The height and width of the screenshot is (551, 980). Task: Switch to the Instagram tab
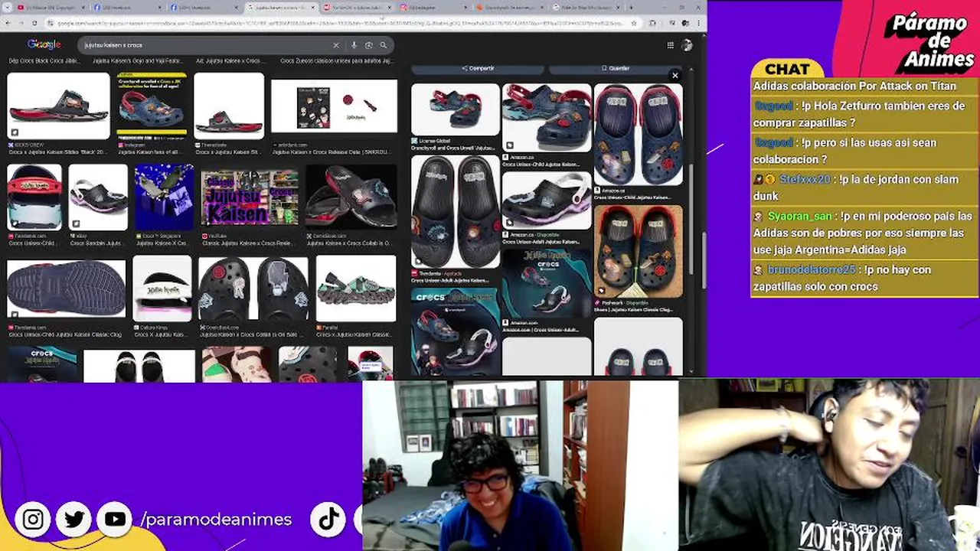click(433, 8)
